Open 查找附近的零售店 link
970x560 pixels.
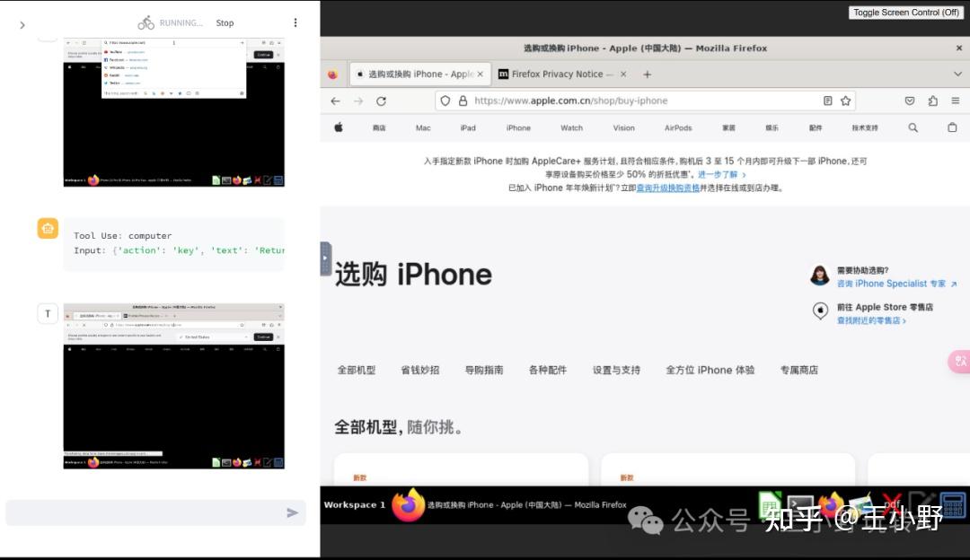[871, 320]
